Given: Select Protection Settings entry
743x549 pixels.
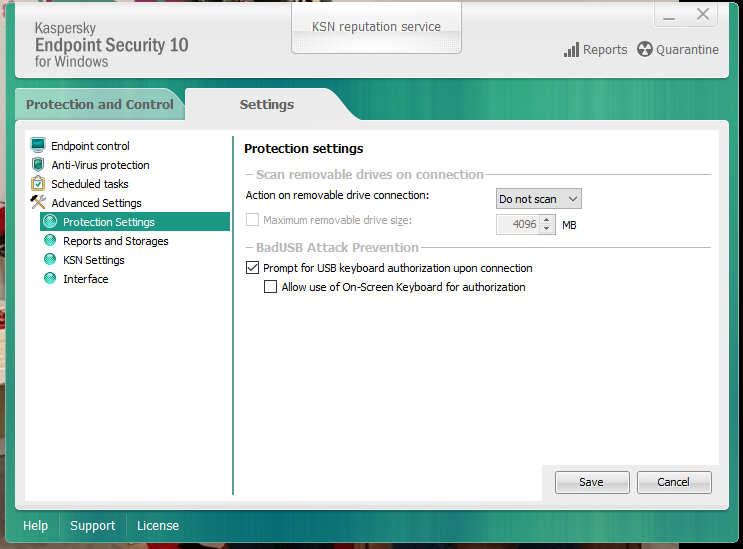Looking at the screenshot, I should click(135, 222).
